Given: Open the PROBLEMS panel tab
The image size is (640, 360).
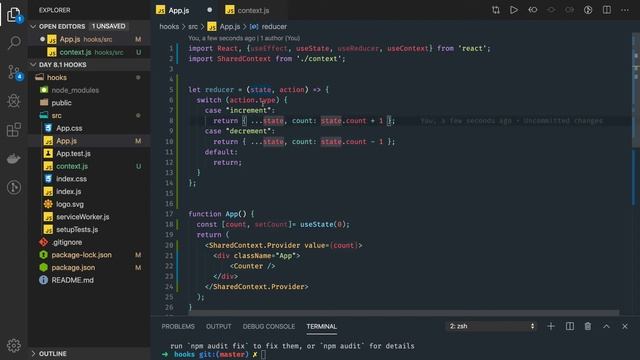Looking at the screenshot, I should [x=178, y=327].
